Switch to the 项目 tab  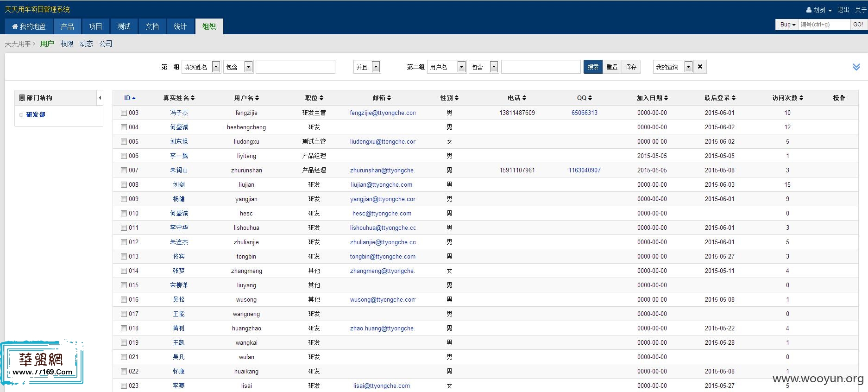(95, 26)
